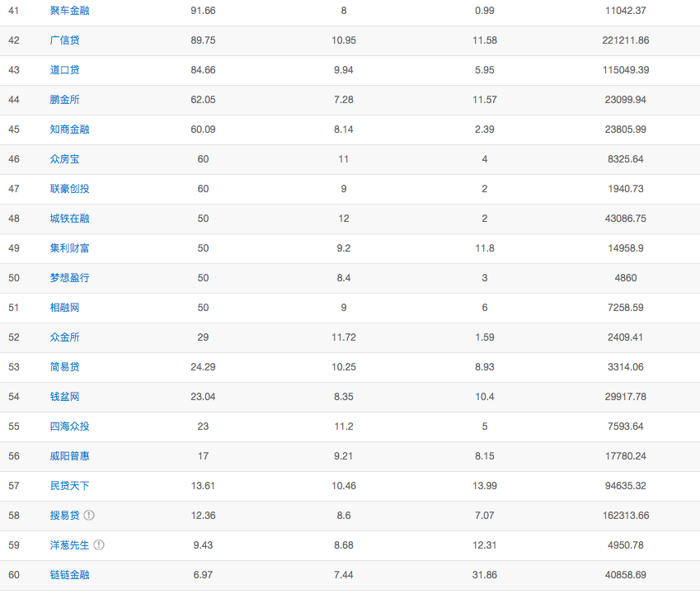The height and width of the screenshot is (594, 700).
Task: Open the 众金所 platform link
Action: point(65,337)
